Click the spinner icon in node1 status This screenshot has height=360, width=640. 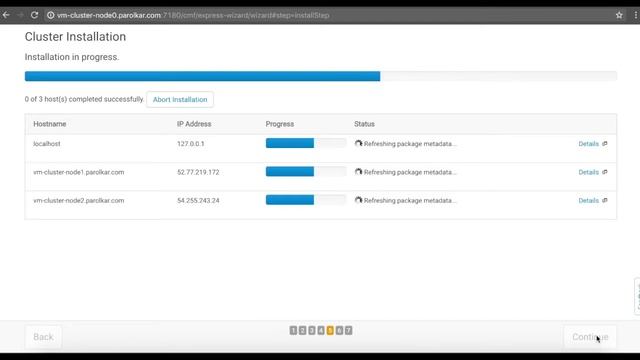358,172
